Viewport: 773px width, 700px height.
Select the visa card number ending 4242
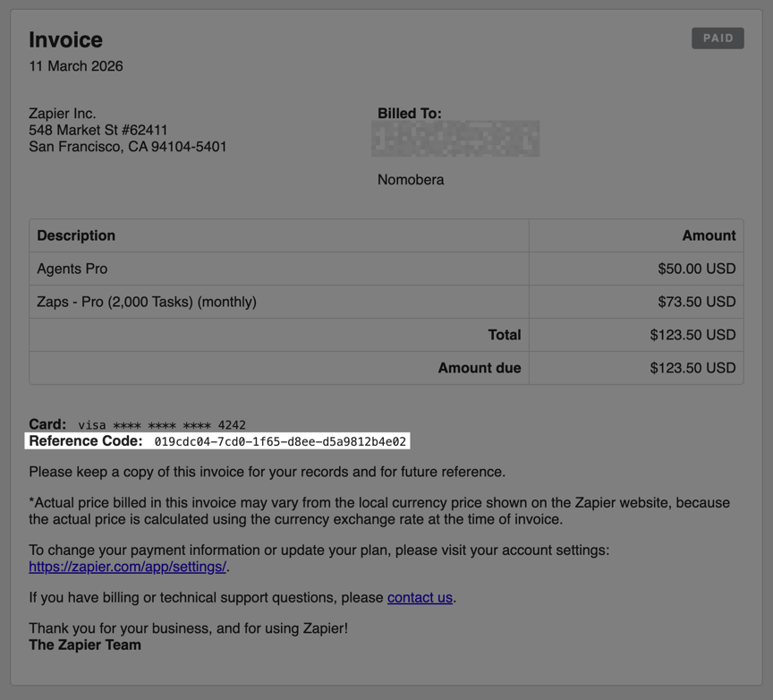point(160,424)
